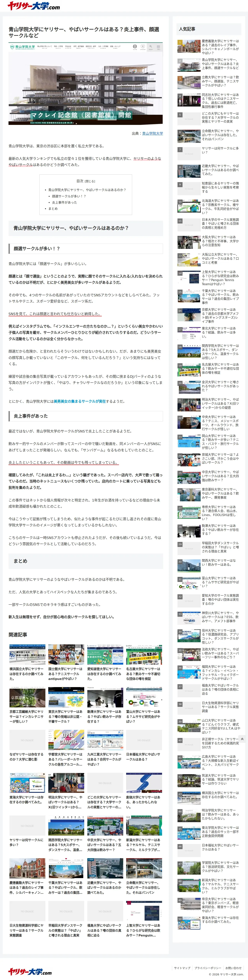Click the OPEN CAMPUS thumbnail for 宇都宮大学
The image size is (248, 980).
[x=66, y=739]
